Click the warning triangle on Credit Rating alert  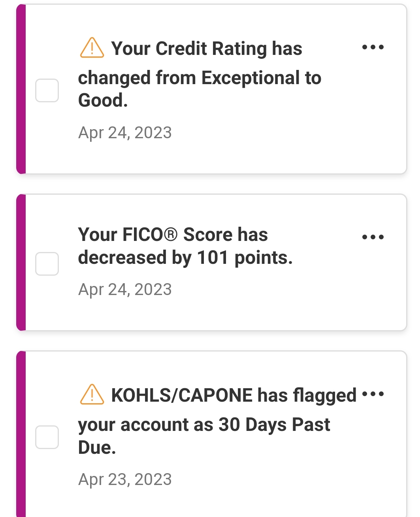click(92, 48)
